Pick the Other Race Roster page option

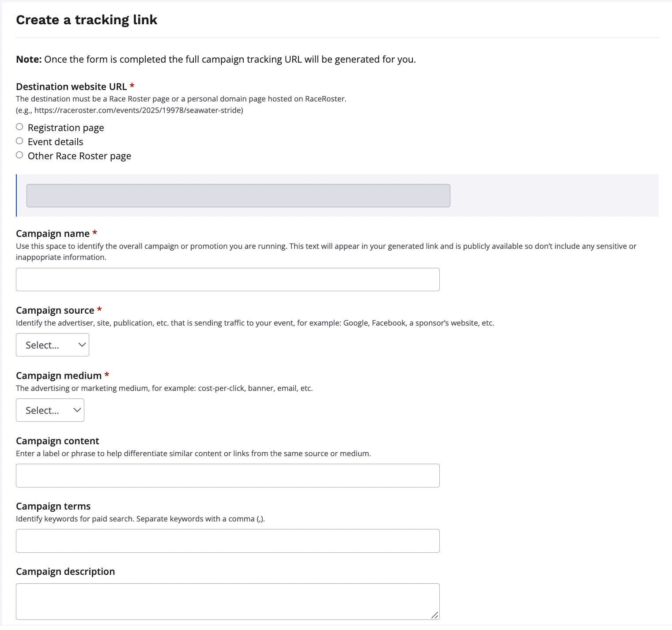click(x=19, y=155)
